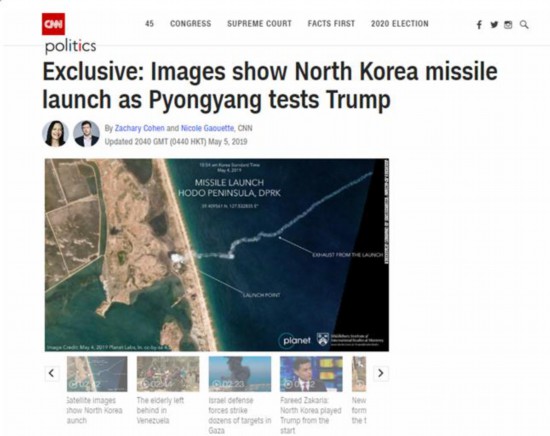The height and width of the screenshot is (436, 550).
Task: Select the Venezuela elderly video thumbnail
Action: point(168,374)
